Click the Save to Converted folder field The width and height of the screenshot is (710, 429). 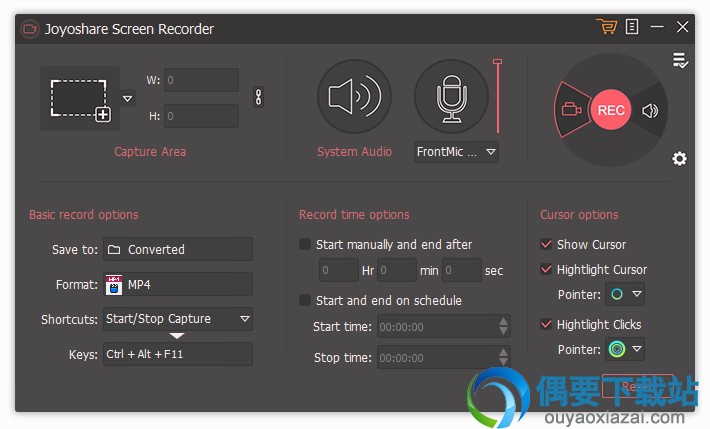click(178, 249)
